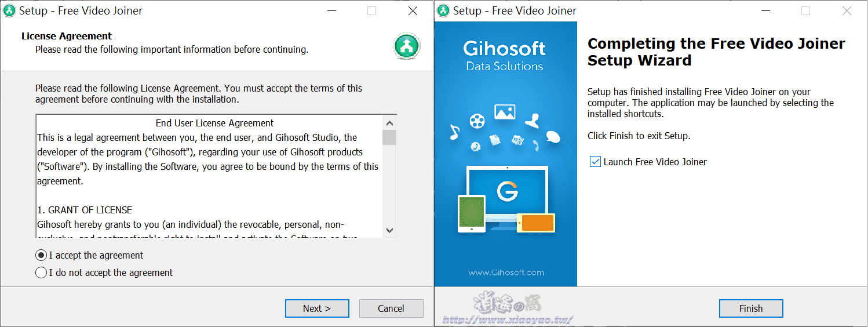This screenshot has height=327, width=868.
Task: Click title bar app icon of left Setup window
Action: click(9, 10)
